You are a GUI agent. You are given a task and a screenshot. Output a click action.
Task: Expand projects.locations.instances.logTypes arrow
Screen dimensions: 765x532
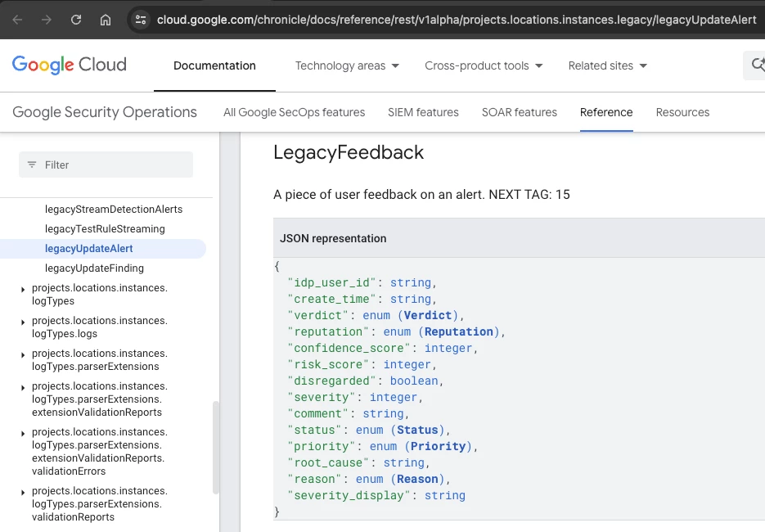coord(23,290)
